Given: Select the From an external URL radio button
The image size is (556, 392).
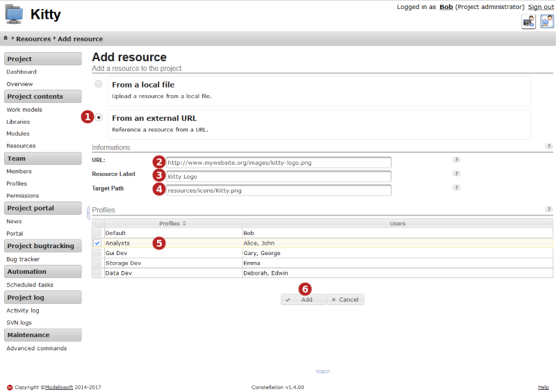Looking at the screenshot, I should (x=99, y=117).
